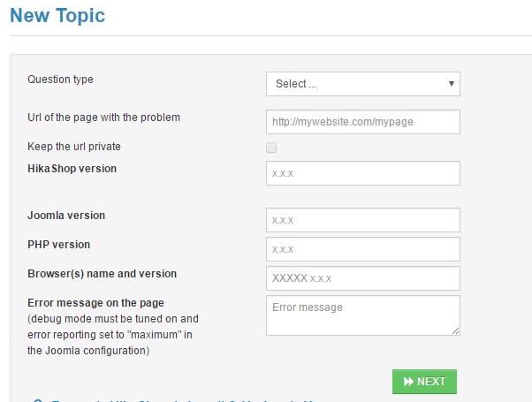532x402 pixels.
Task: Click the Keep the url private label
Action: pyautogui.click(x=74, y=147)
